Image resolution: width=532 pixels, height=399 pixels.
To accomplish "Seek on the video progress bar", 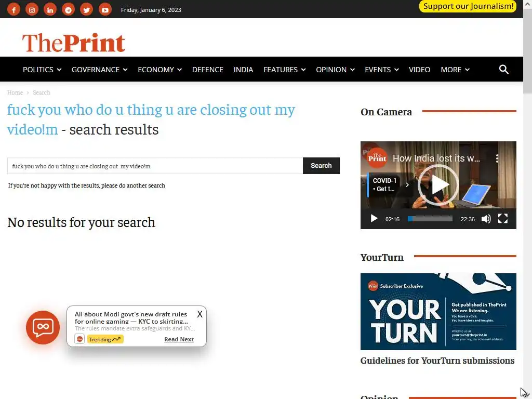I will coord(430,219).
